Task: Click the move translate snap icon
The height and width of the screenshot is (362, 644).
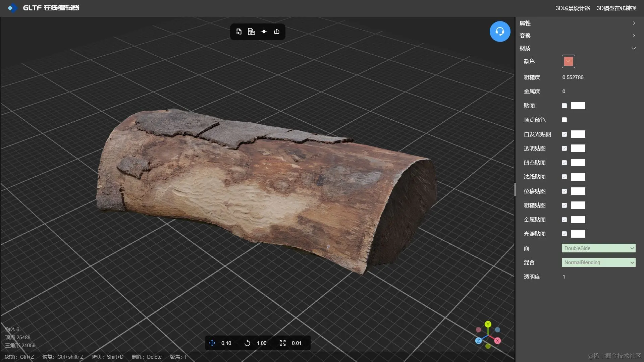Action: (x=212, y=343)
